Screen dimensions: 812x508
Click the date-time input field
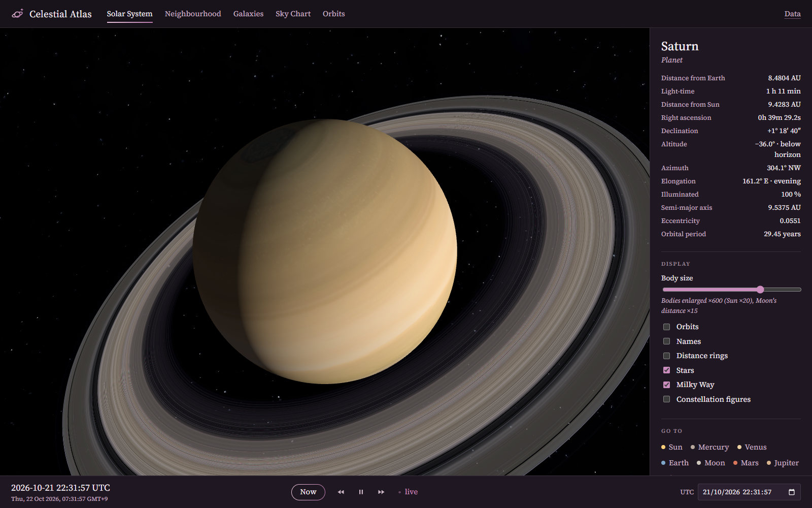749,492
